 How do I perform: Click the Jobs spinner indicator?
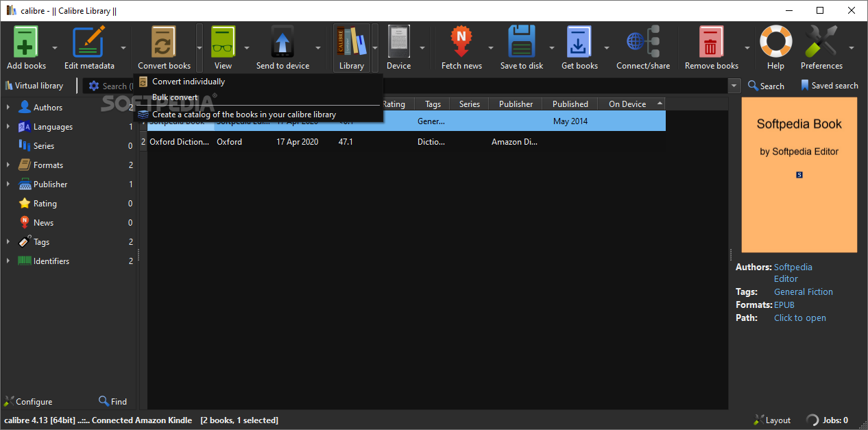tap(812, 420)
